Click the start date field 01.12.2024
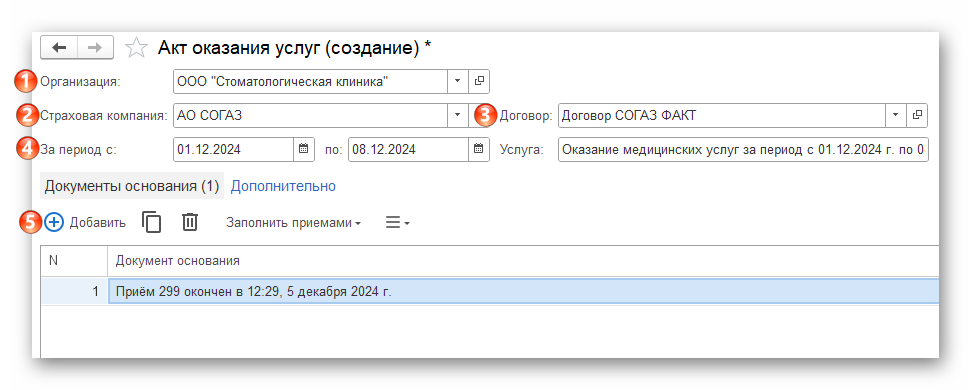 pyautogui.click(x=233, y=149)
